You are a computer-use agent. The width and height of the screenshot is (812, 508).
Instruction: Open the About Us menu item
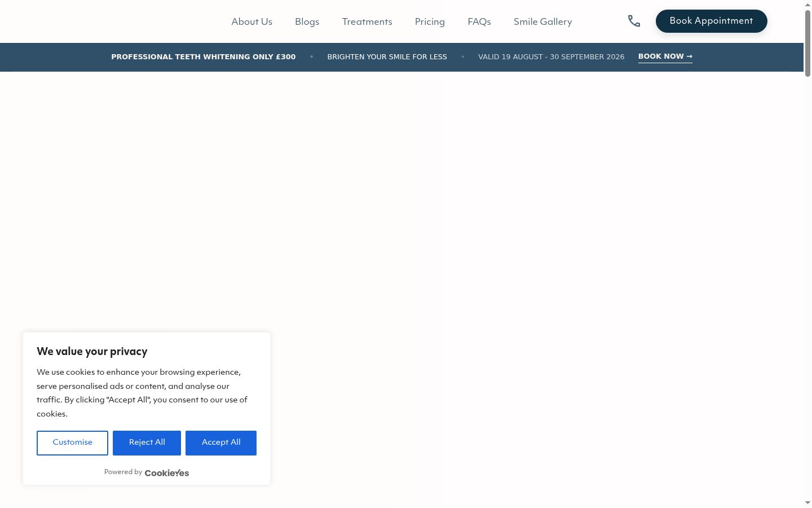(251, 21)
